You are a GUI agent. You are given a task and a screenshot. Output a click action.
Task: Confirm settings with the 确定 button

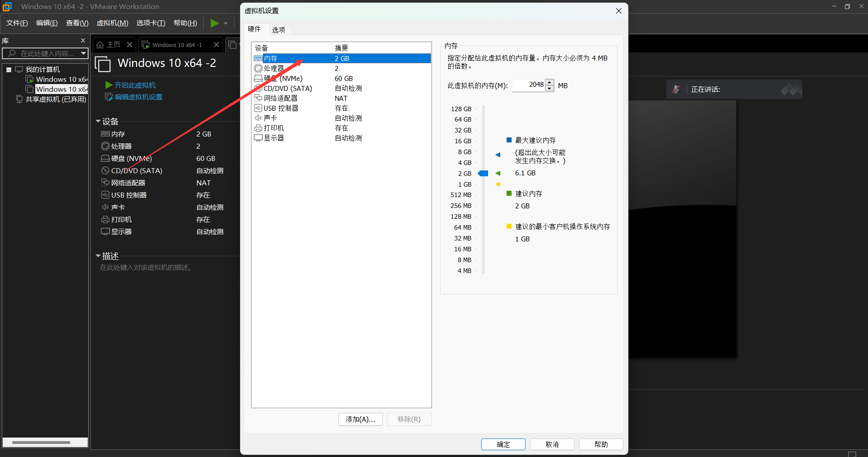(503, 444)
